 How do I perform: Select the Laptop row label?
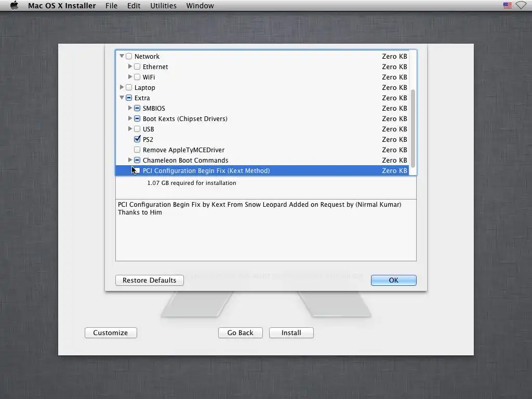pyautogui.click(x=144, y=87)
